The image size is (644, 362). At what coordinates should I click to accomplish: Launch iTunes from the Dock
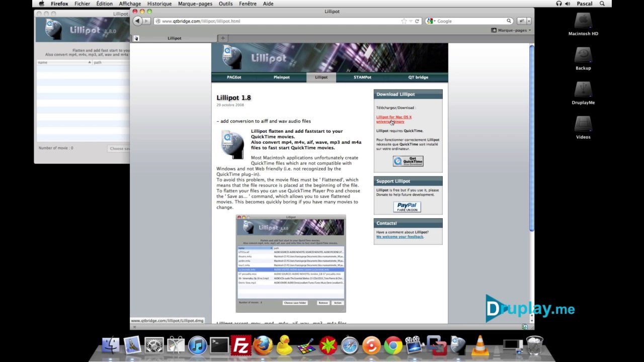click(197, 345)
